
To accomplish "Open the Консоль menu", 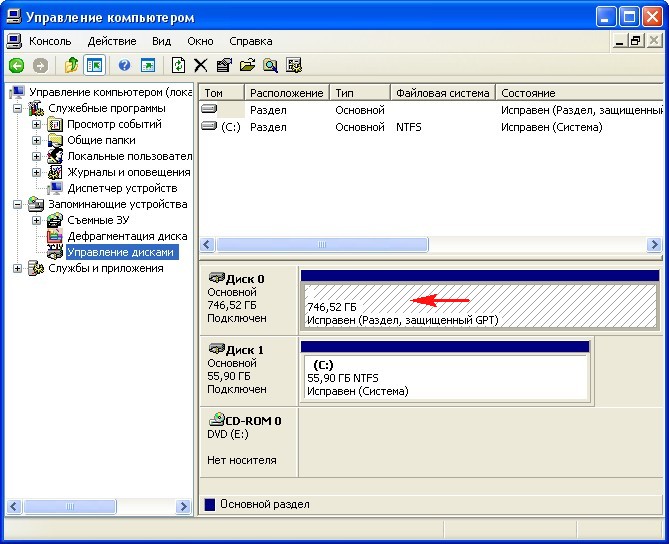I will coord(50,41).
